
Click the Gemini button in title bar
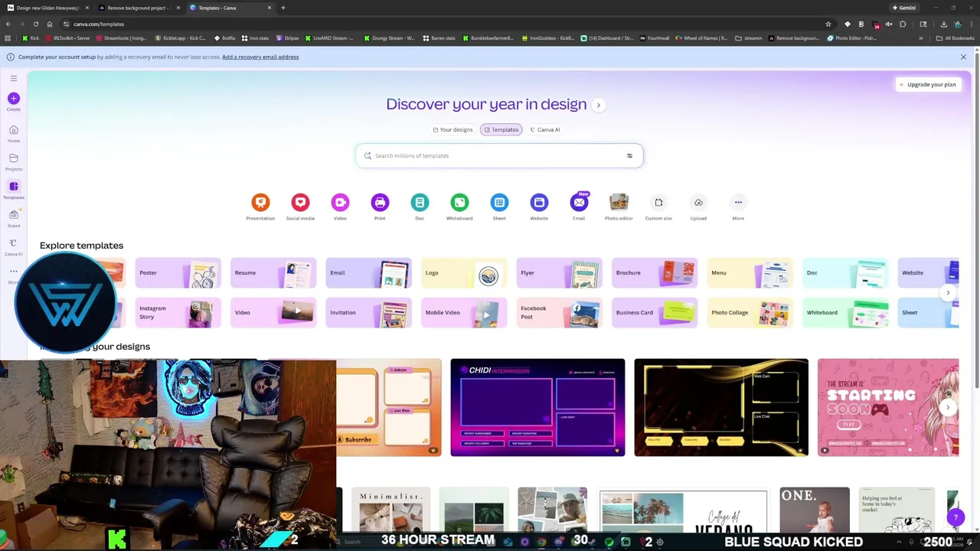903,8
